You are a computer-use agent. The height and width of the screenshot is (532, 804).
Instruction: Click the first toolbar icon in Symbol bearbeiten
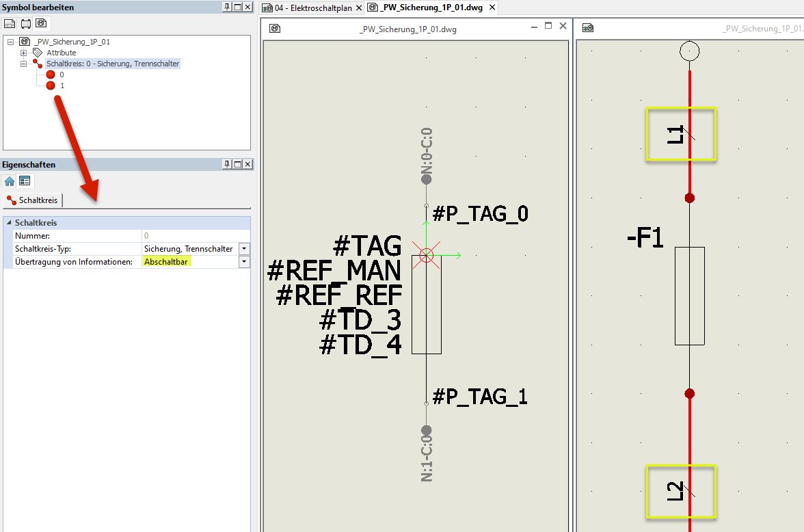(x=10, y=23)
